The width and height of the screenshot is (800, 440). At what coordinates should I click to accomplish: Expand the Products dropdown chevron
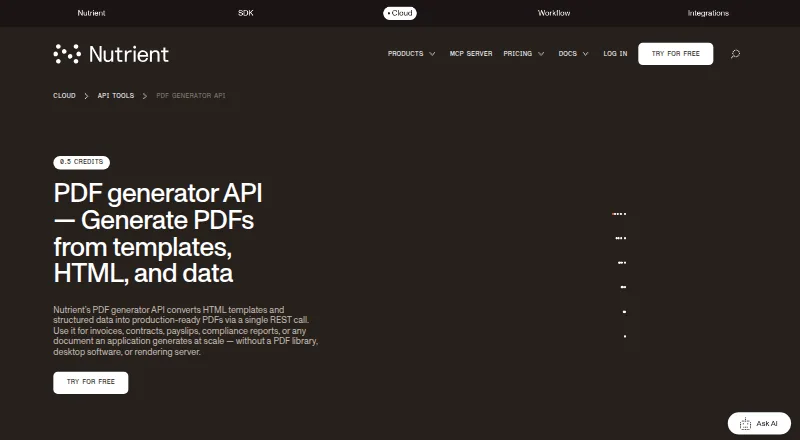pos(432,54)
